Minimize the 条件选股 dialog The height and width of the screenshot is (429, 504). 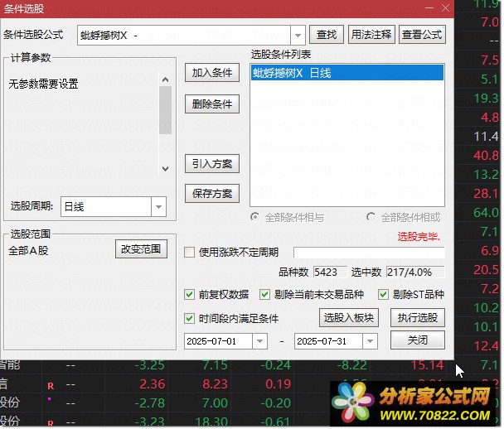[429, 8]
